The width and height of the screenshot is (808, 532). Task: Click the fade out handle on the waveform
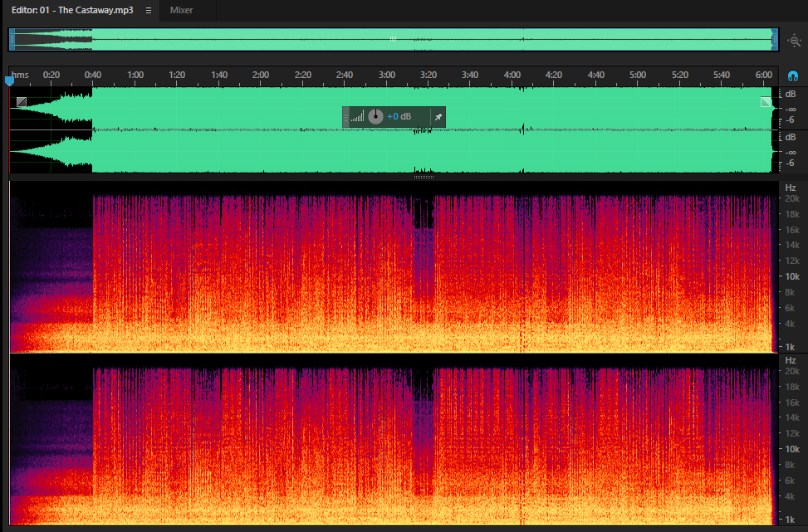[x=766, y=102]
